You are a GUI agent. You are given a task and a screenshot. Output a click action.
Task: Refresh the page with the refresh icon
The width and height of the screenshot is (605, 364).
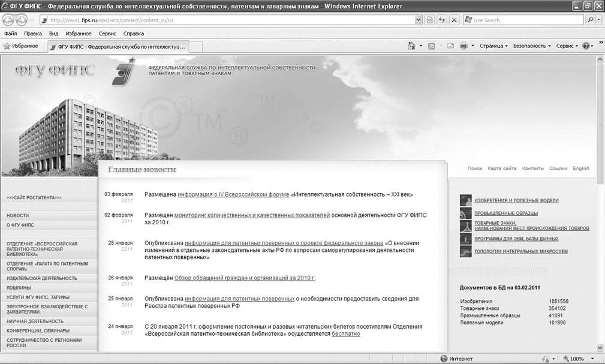point(442,20)
